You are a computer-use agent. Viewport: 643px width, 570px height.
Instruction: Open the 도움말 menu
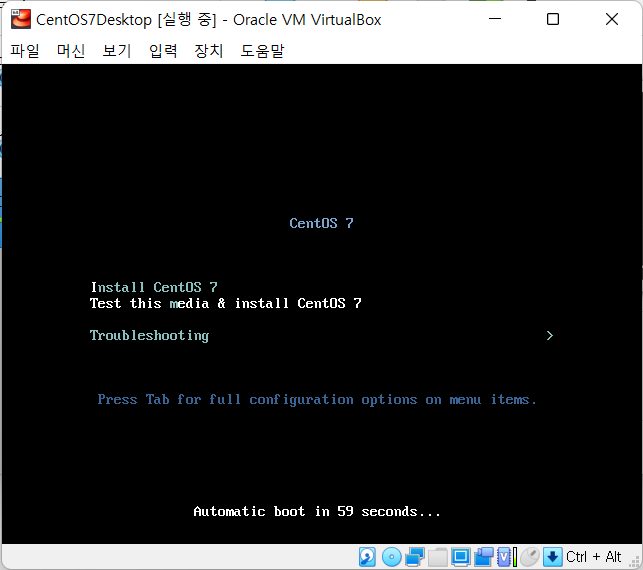pyautogui.click(x=262, y=51)
